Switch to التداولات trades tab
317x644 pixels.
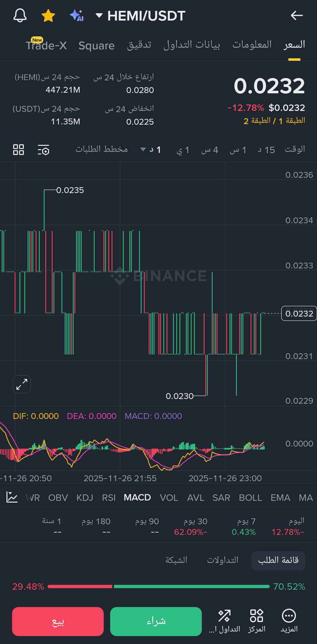[223, 560]
